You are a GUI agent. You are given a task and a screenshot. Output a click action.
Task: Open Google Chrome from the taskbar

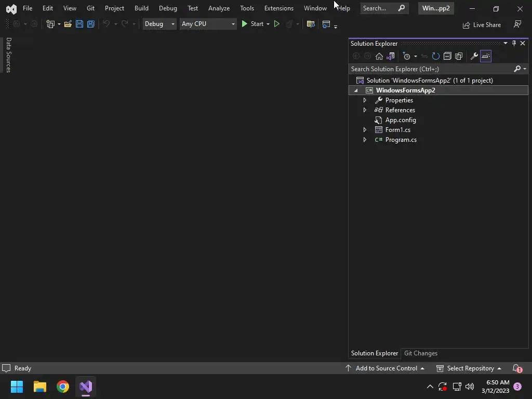pyautogui.click(x=63, y=387)
